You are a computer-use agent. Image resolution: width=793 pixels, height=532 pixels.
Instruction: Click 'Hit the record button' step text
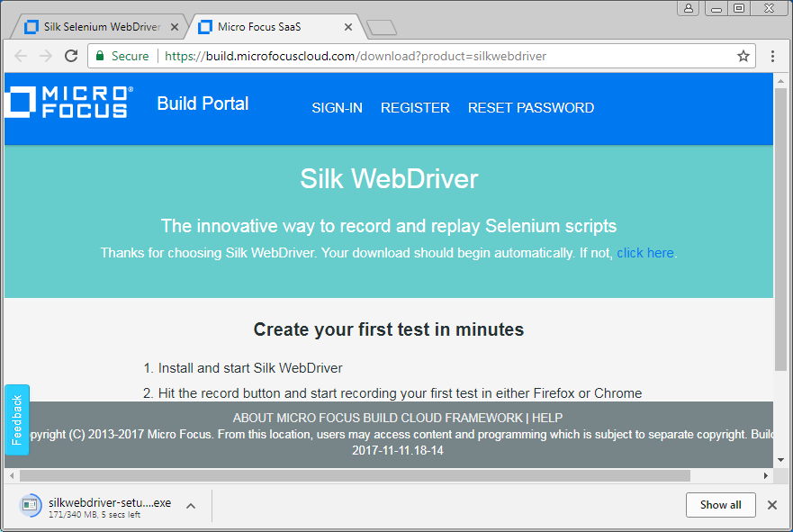(400, 393)
